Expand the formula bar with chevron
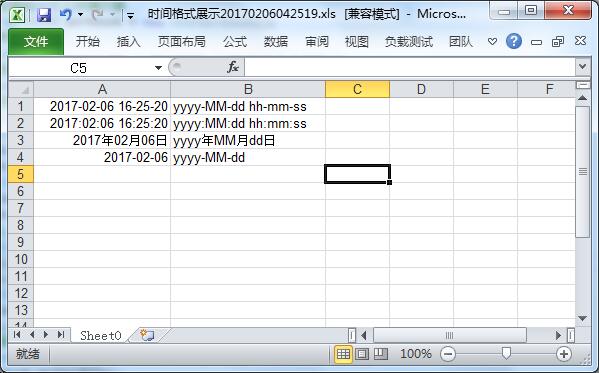The height and width of the screenshot is (373, 599). tap(583, 67)
